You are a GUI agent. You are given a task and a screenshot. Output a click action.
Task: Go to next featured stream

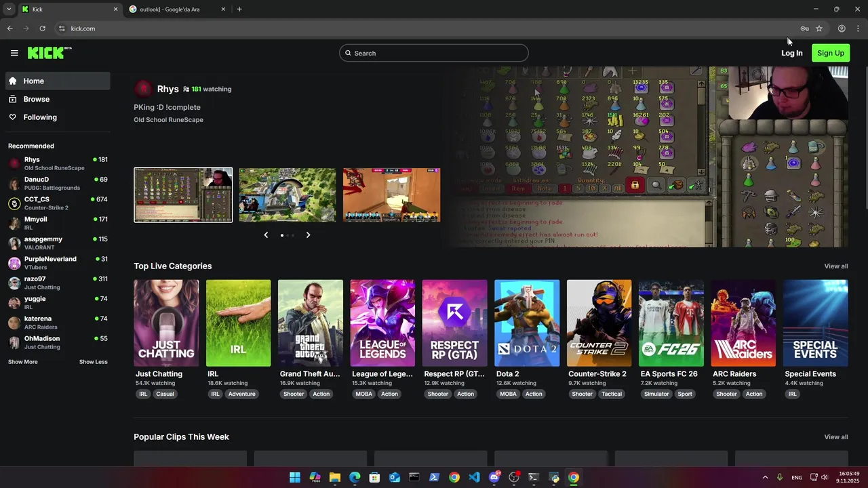[x=308, y=235]
